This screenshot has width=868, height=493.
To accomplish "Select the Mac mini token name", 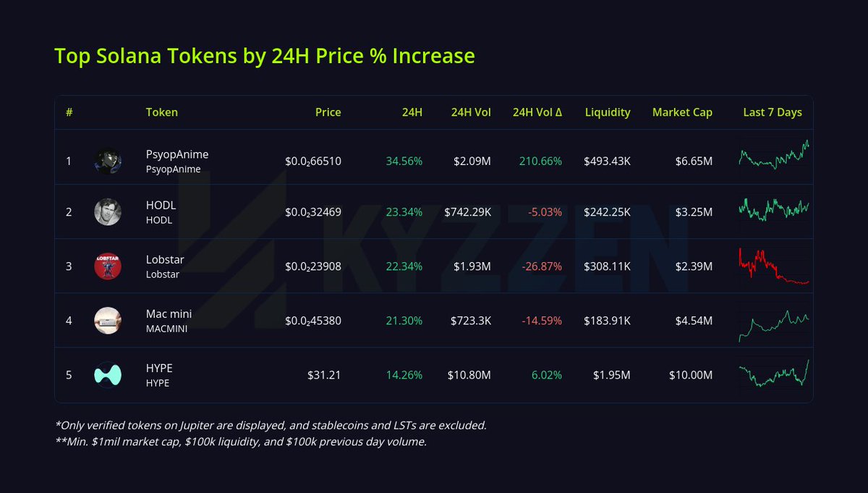I will click(169, 313).
